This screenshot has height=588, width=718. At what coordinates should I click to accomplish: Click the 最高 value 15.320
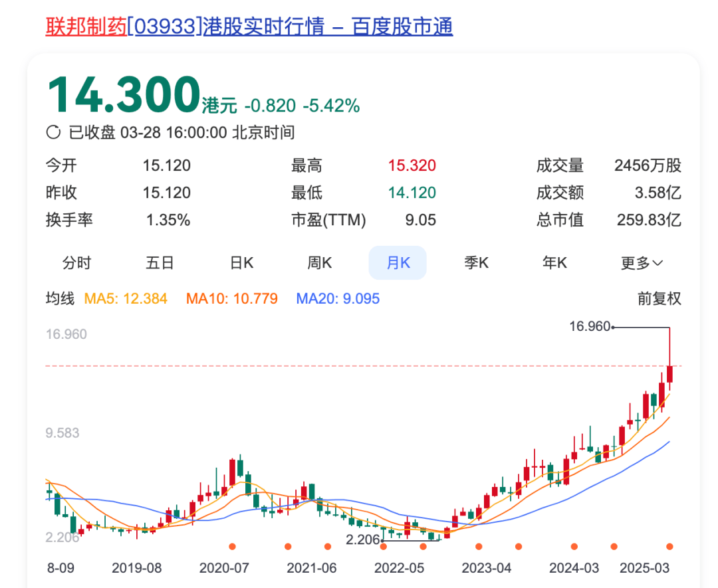[x=412, y=165]
